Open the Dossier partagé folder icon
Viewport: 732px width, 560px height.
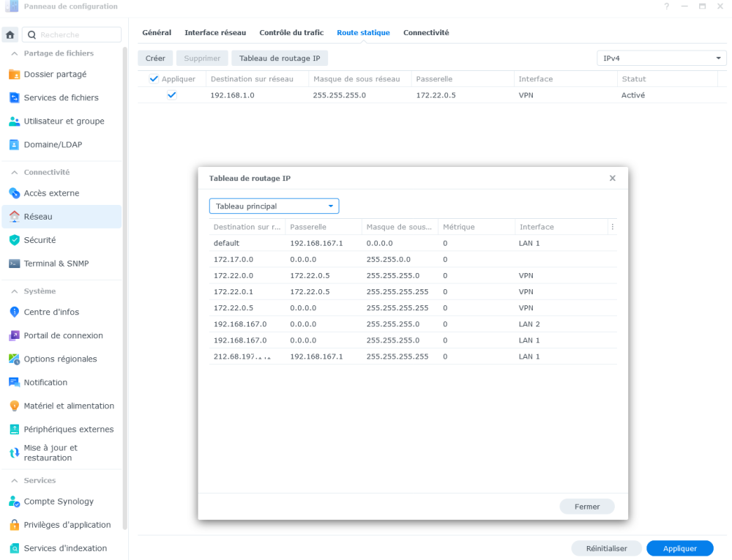pos(14,74)
